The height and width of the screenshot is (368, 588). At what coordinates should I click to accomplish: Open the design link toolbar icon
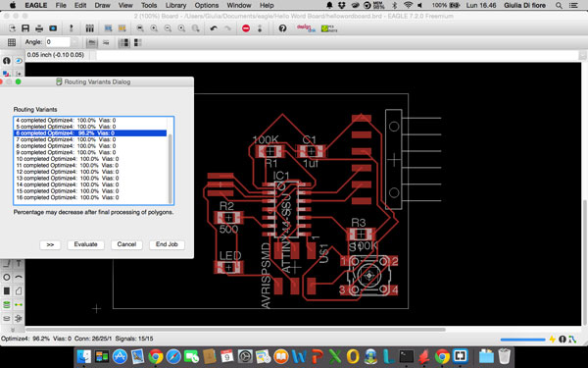[306, 28]
